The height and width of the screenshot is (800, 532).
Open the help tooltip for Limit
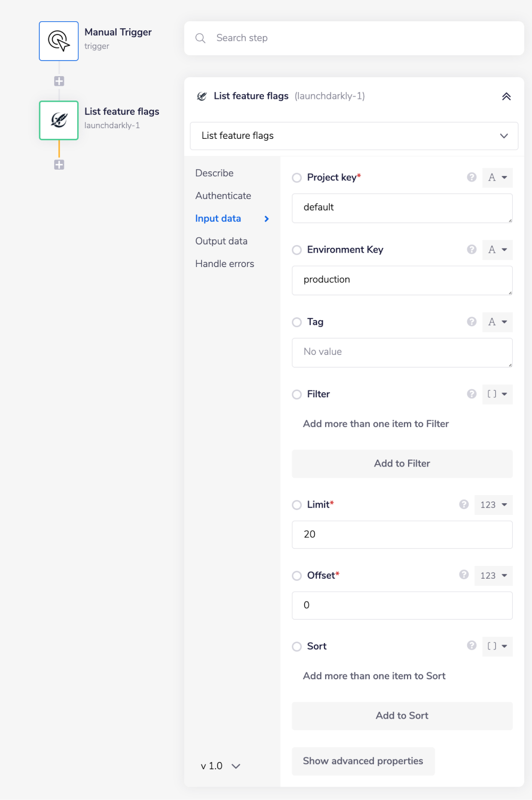pyautogui.click(x=463, y=504)
